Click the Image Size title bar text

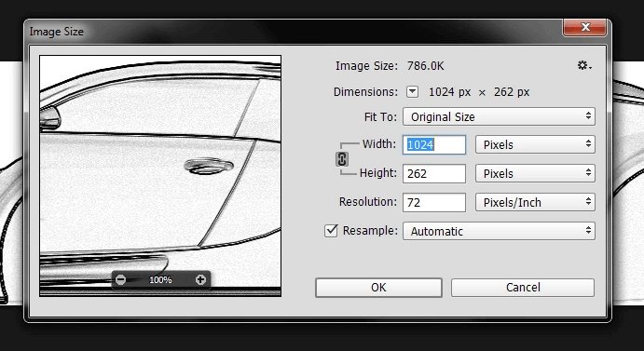(x=56, y=32)
